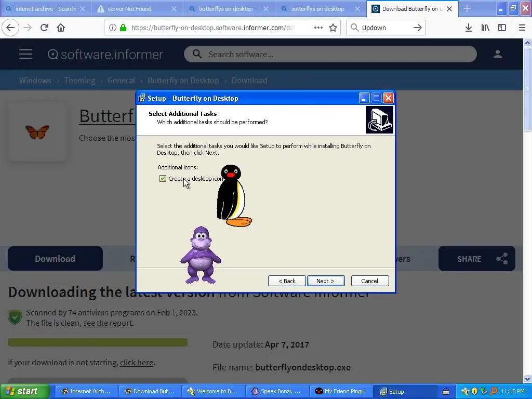The height and width of the screenshot is (399, 532).
Task: Switch to the third tab, butterflys on desktop
Action: [x=229, y=9]
